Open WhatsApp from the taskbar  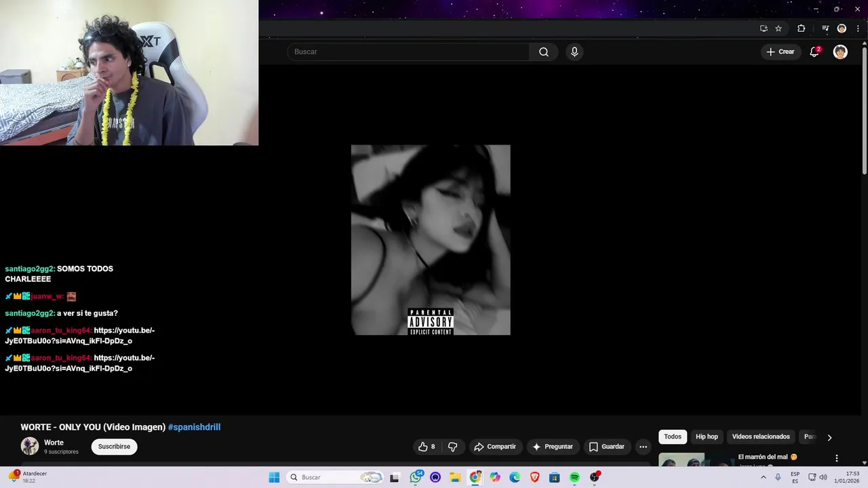point(416,477)
